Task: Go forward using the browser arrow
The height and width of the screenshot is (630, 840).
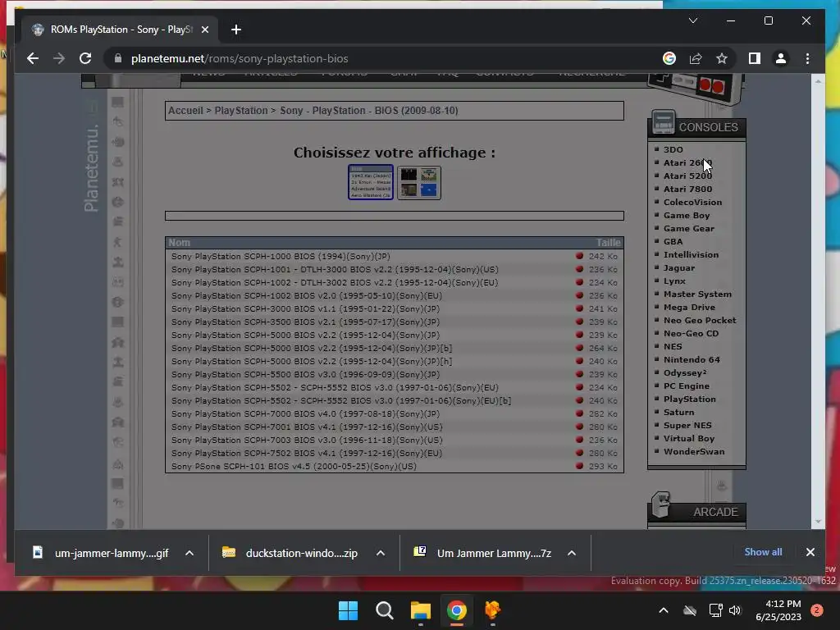Action: pos(59,58)
